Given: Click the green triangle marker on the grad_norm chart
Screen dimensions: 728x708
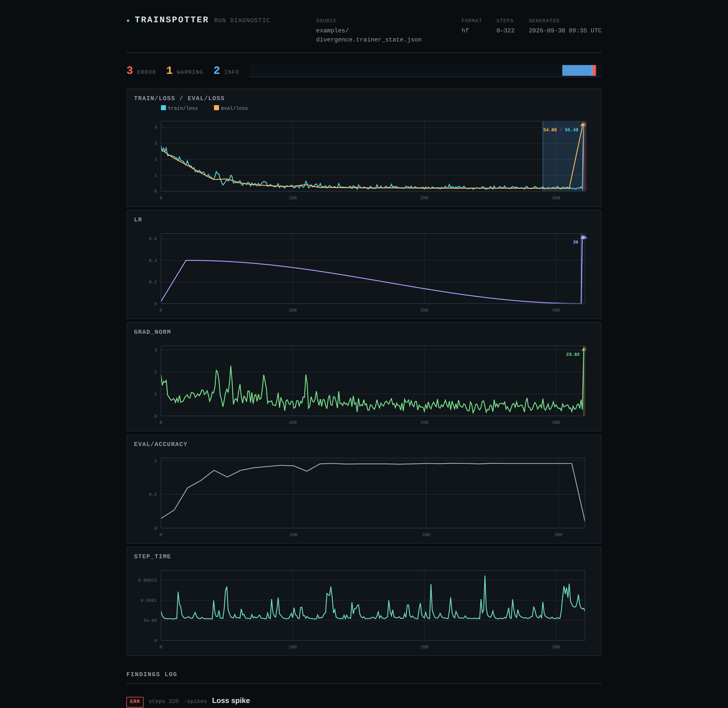Looking at the screenshot, I should point(583,349).
